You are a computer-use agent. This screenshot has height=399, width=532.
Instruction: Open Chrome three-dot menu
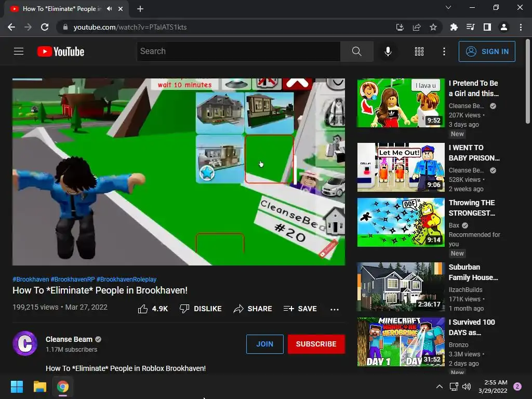coord(521,27)
